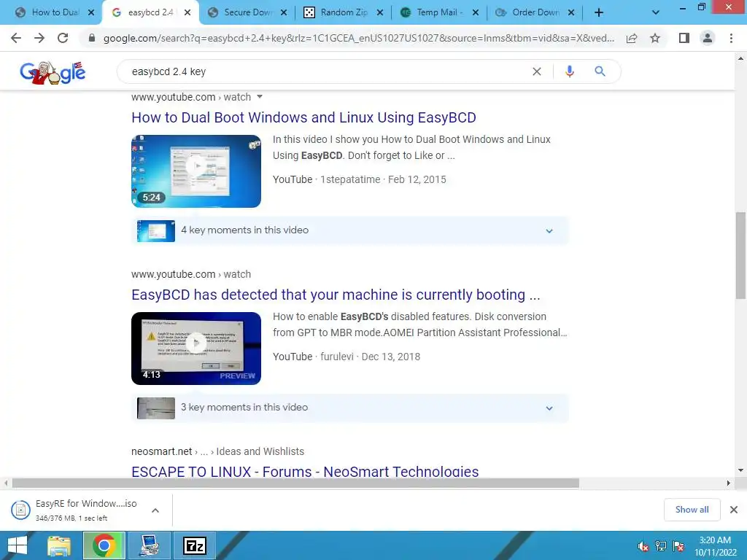The width and height of the screenshot is (747, 560).
Task: Expand EasyRE download options chevron
Action: pyautogui.click(x=155, y=510)
